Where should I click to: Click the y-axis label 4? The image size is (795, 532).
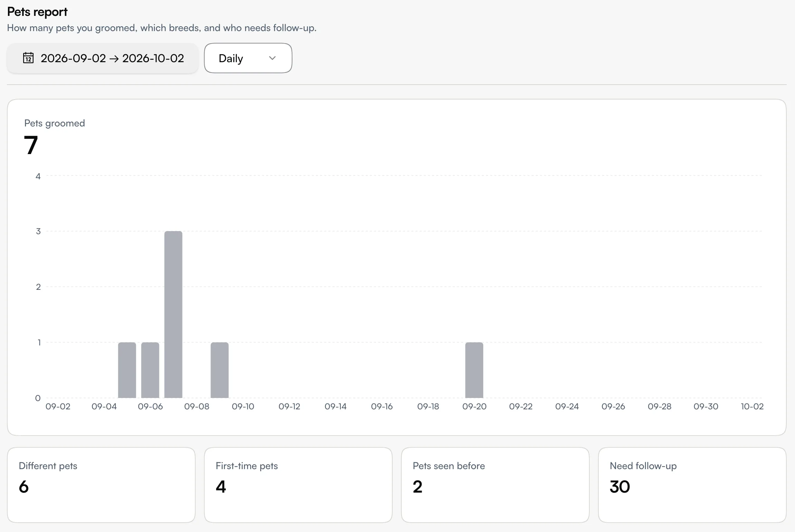pyautogui.click(x=38, y=176)
